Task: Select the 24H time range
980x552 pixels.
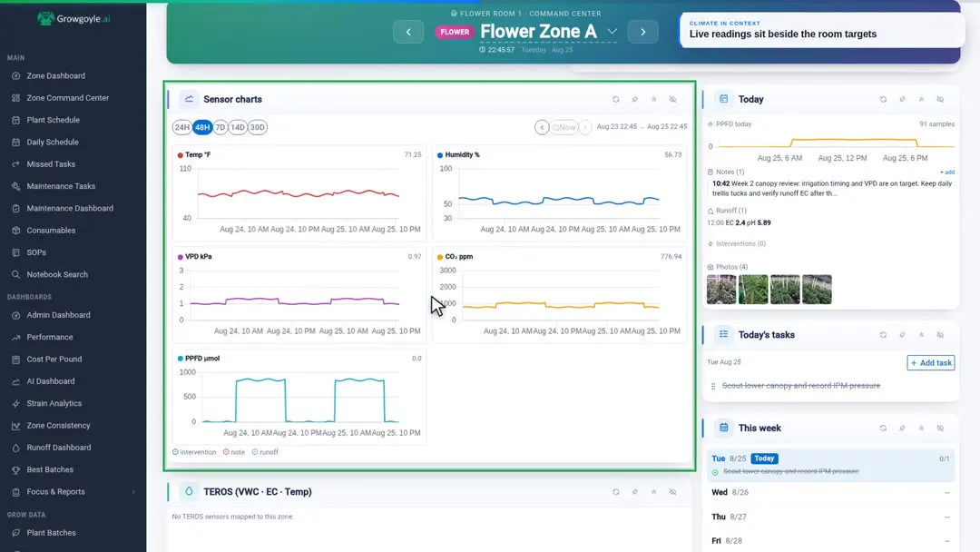Action: coord(181,127)
